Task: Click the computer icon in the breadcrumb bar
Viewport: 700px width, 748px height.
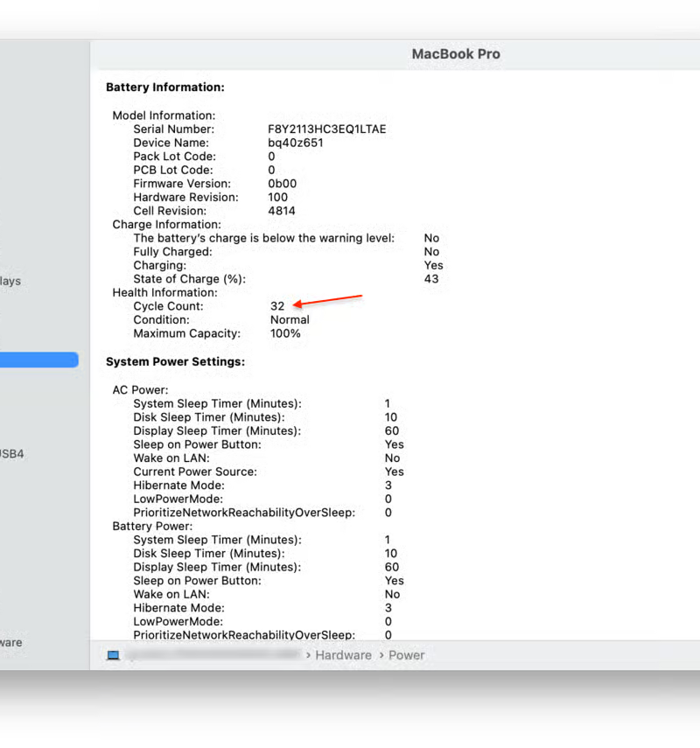Action: click(x=113, y=654)
